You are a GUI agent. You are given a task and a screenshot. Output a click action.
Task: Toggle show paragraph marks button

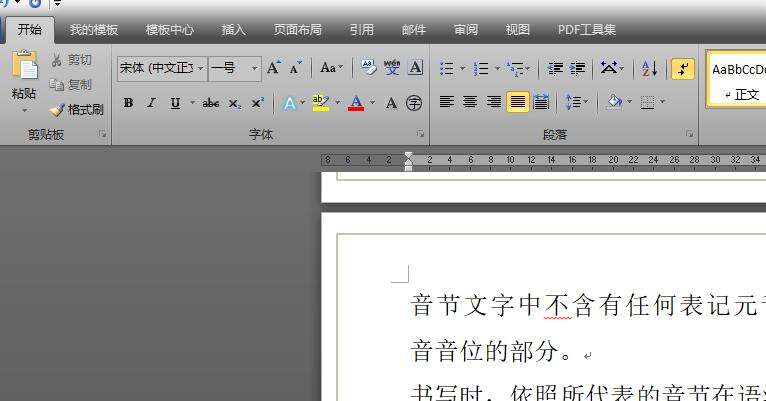pyautogui.click(x=683, y=69)
